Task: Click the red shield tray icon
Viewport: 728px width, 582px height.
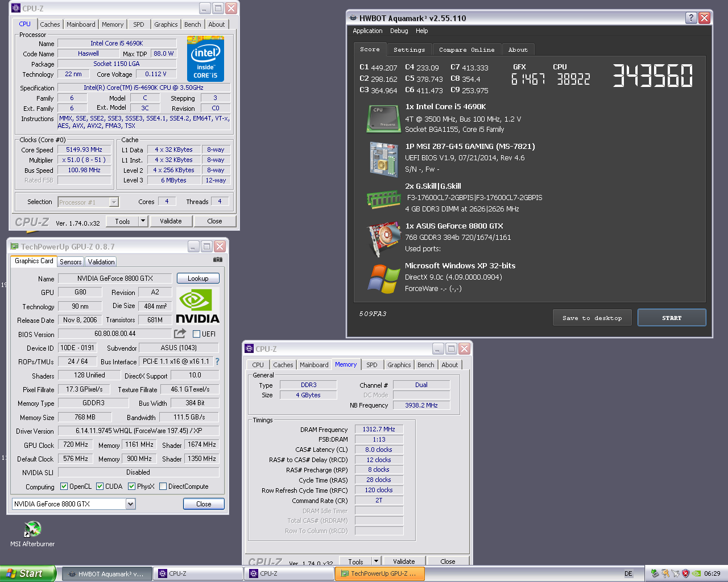Action: [685, 573]
